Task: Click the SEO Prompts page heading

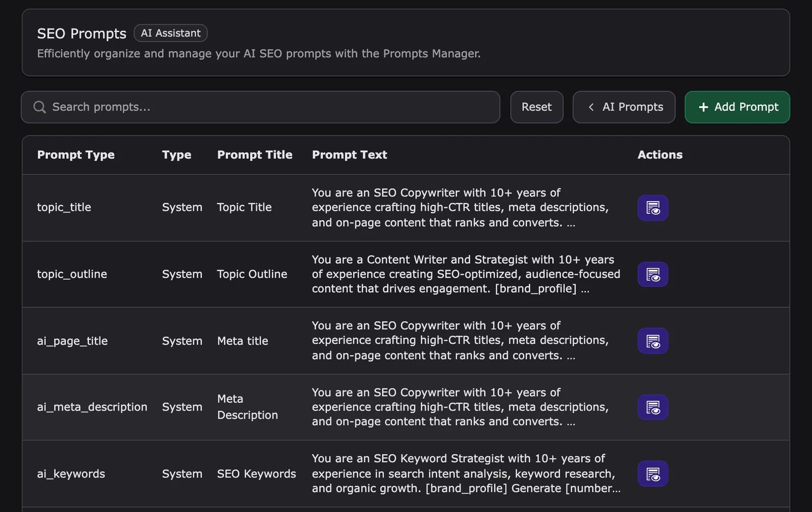Action: (x=82, y=34)
